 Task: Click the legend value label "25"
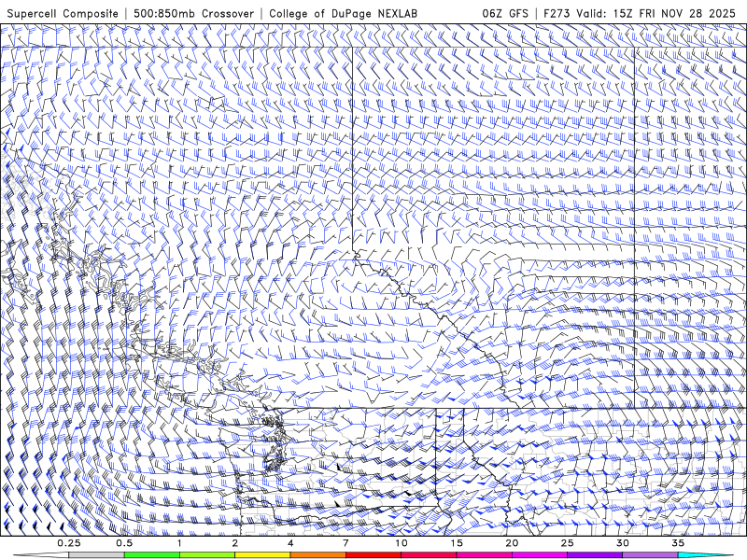click(567, 543)
